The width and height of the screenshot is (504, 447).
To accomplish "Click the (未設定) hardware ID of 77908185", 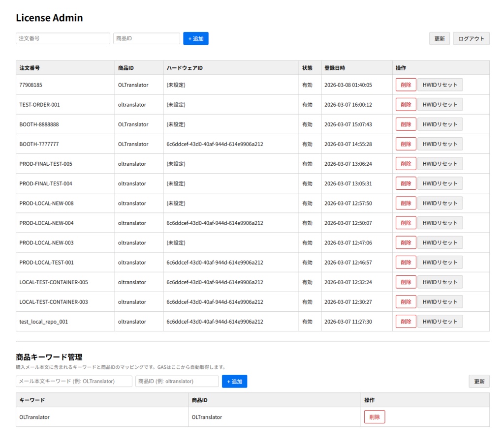I will (x=176, y=85).
